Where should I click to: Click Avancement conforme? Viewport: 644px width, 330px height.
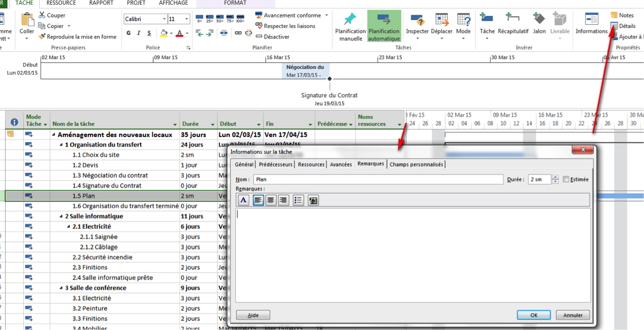(x=288, y=15)
